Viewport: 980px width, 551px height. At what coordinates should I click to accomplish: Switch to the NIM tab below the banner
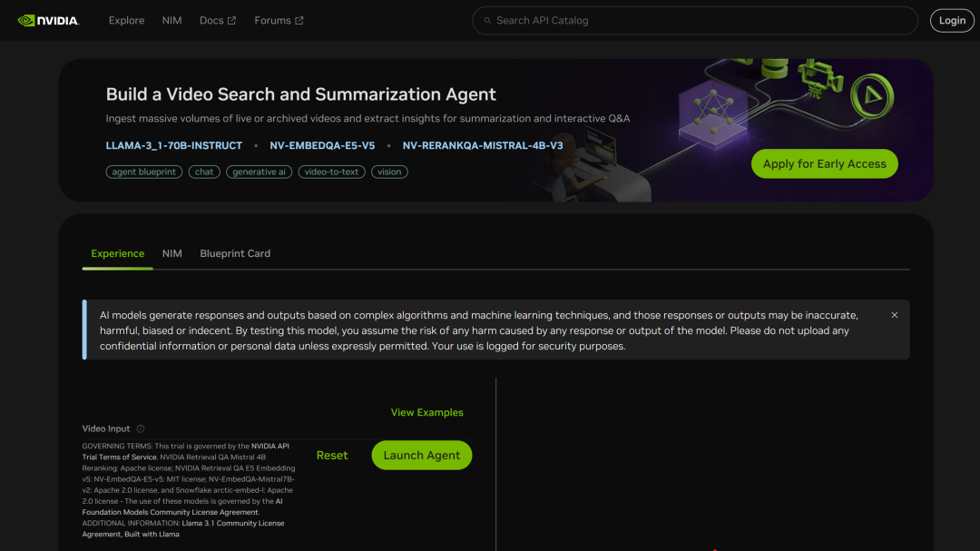pos(171,253)
